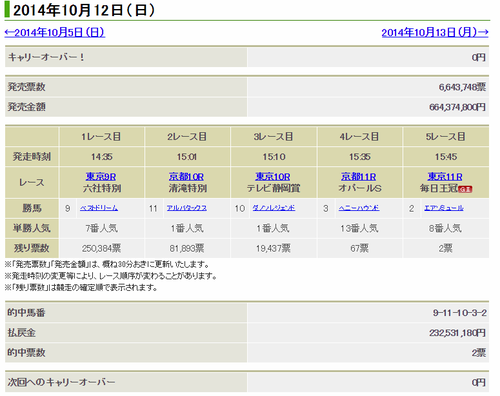Open winner horse link エアソミュール
This screenshot has width=500, height=396.
(x=444, y=208)
